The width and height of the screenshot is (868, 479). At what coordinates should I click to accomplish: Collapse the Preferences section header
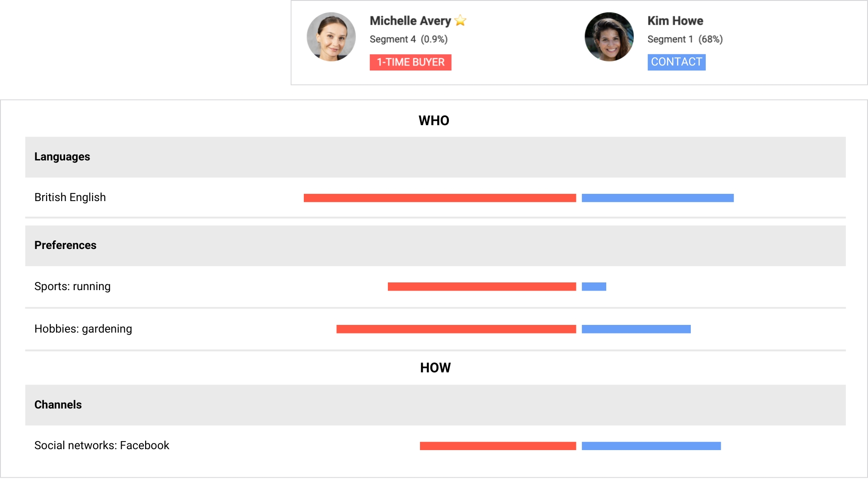66,245
